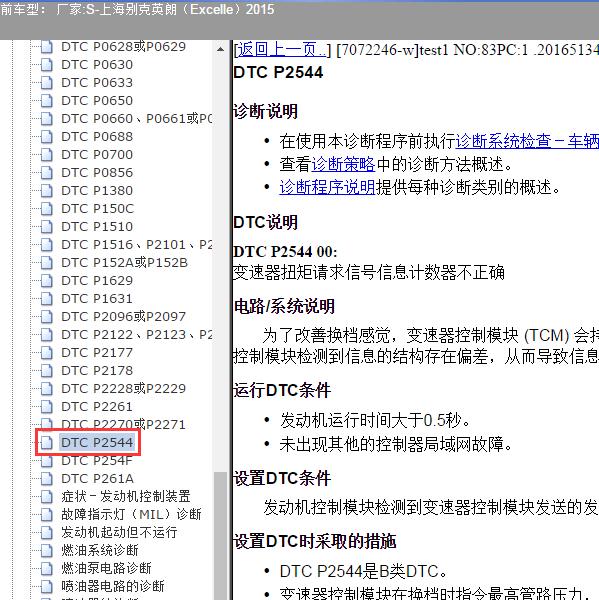Click the page icon beside DTC P0688
The width and height of the screenshot is (599, 600).
coord(46,137)
